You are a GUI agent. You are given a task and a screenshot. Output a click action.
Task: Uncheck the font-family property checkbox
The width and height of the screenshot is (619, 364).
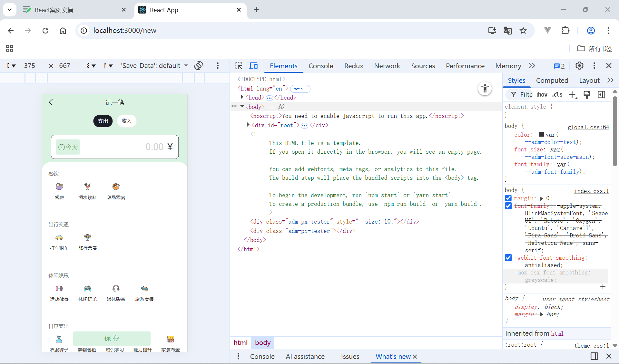pos(508,206)
